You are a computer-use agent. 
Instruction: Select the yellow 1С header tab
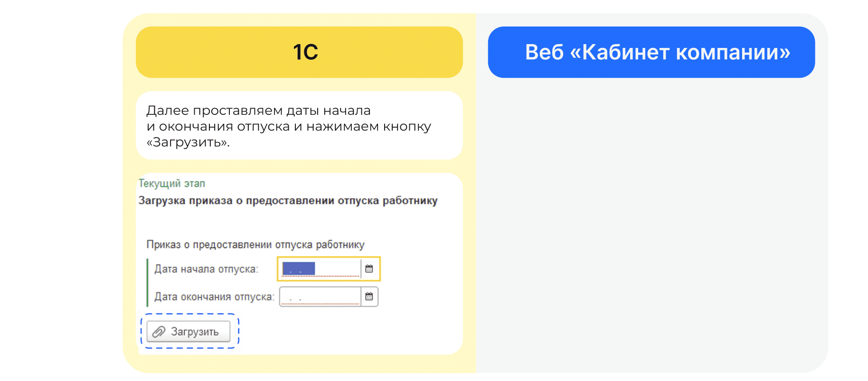299,52
